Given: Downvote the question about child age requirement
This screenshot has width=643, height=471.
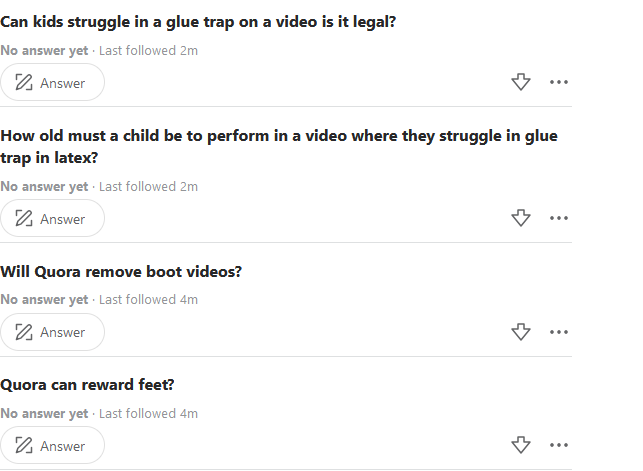Looking at the screenshot, I should point(520,218).
